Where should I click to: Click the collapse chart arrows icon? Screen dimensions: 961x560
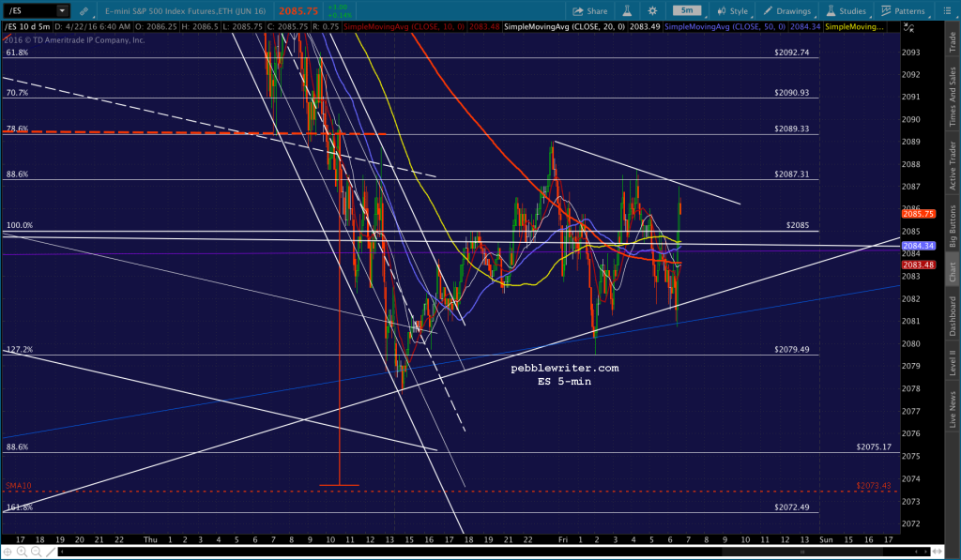(x=908, y=27)
